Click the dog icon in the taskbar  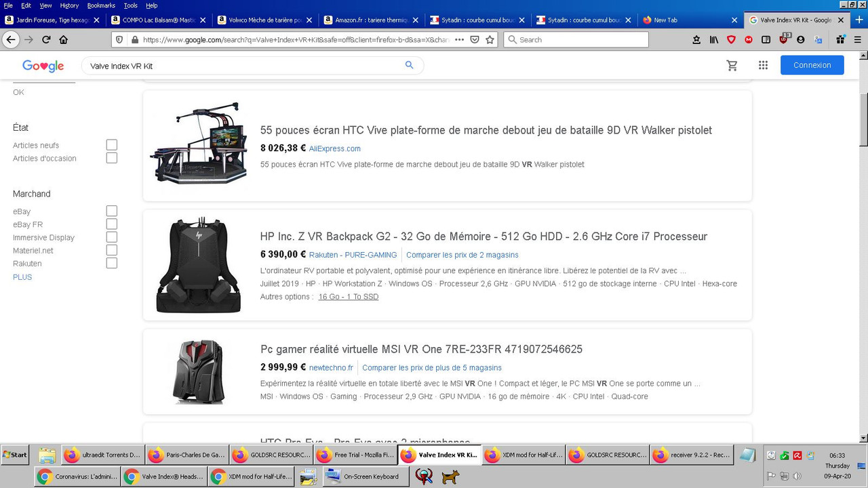pos(450,477)
